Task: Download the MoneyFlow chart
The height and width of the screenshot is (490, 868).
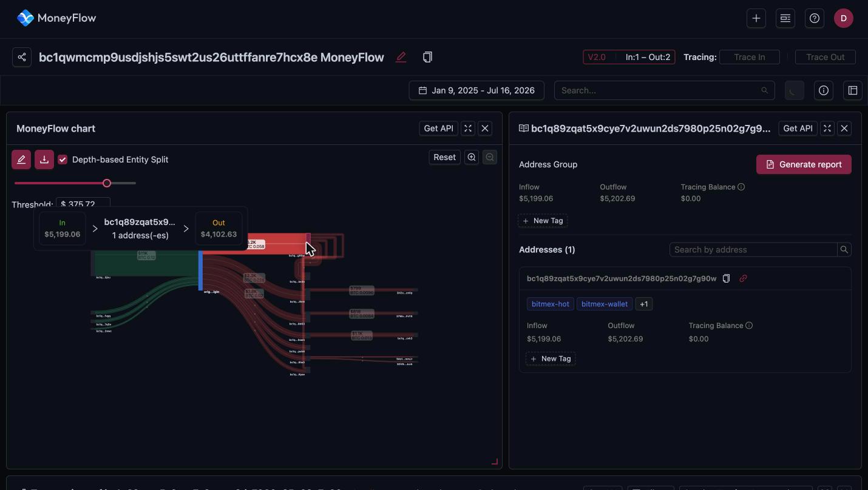Action: tap(44, 159)
